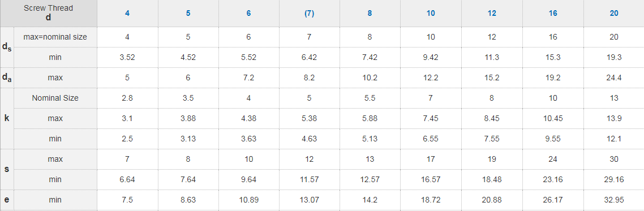Viewport: 644px width, 211px height.
Task: Select the e row label
Action: click(7, 200)
